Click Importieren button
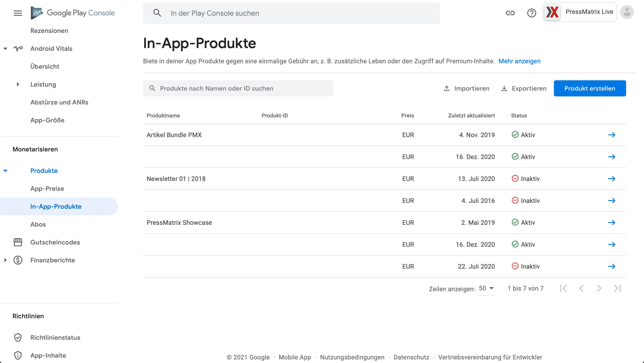This screenshot has width=644, height=363. click(466, 88)
